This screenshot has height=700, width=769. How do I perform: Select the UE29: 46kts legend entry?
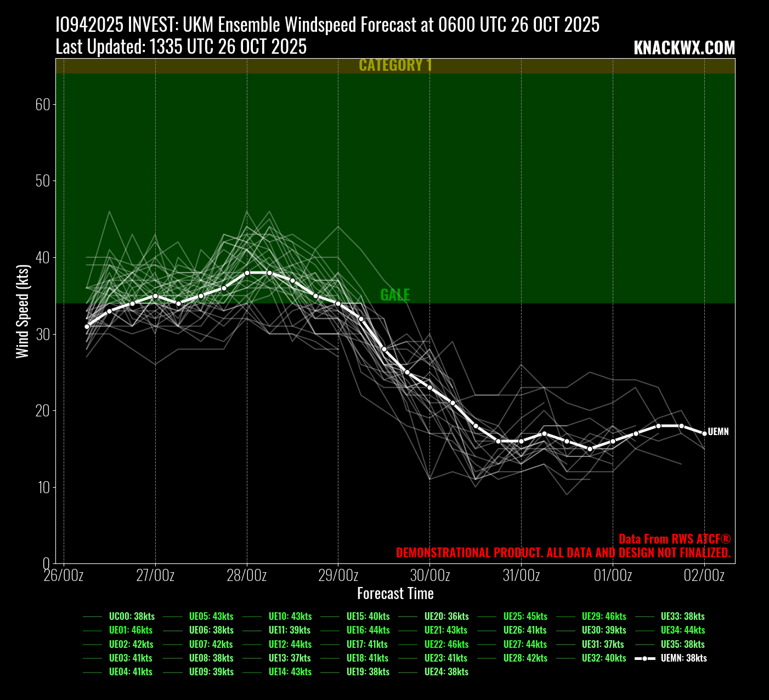[603, 617]
